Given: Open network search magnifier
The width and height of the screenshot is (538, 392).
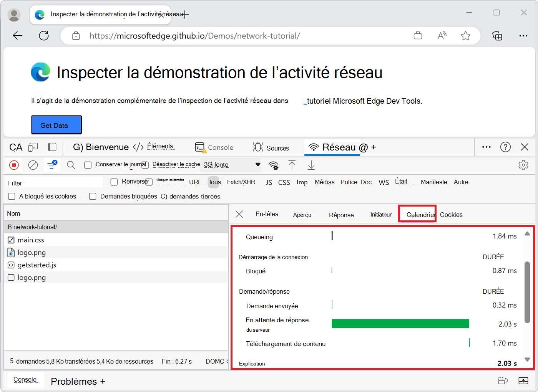Looking at the screenshot, I should click(71, 165).
